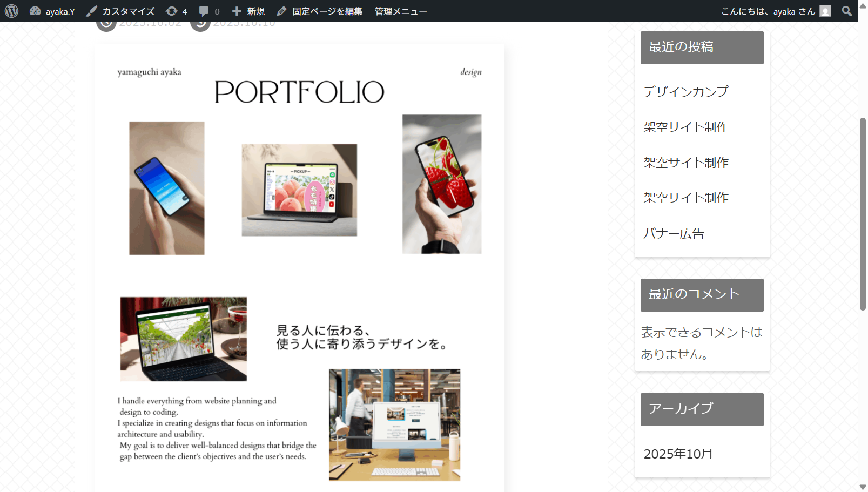The width and height of the screenshot is (868, 492).
Task: Click the WordPress logo icon
Action: (11, 11)
